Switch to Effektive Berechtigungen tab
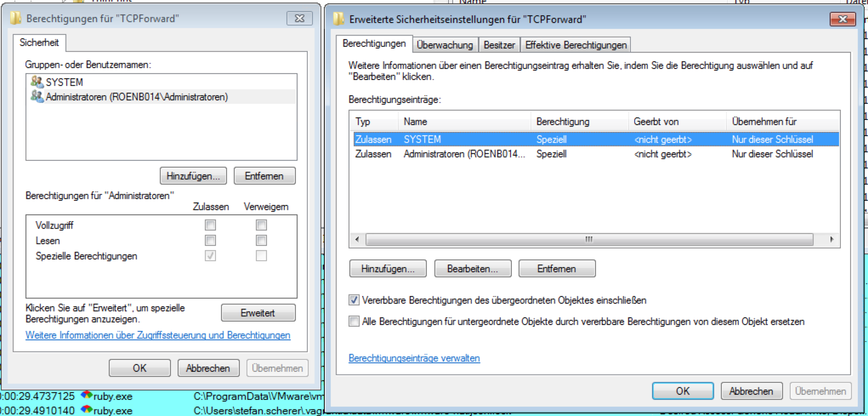Viewport: 868px width, 416px height. pos(576,45)
